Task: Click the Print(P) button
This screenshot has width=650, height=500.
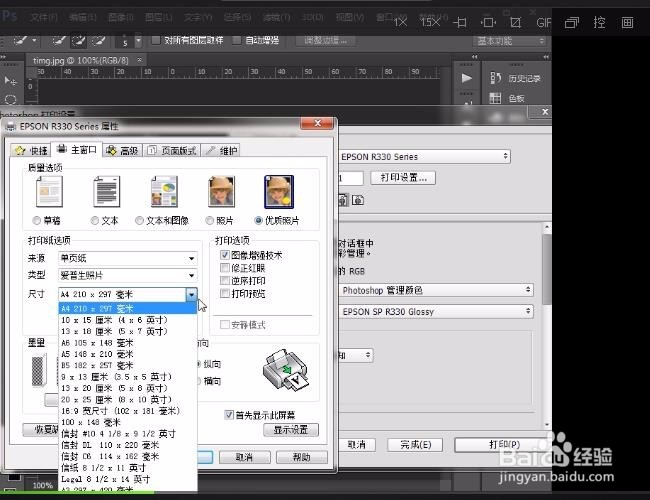Action: coord(503,444)
